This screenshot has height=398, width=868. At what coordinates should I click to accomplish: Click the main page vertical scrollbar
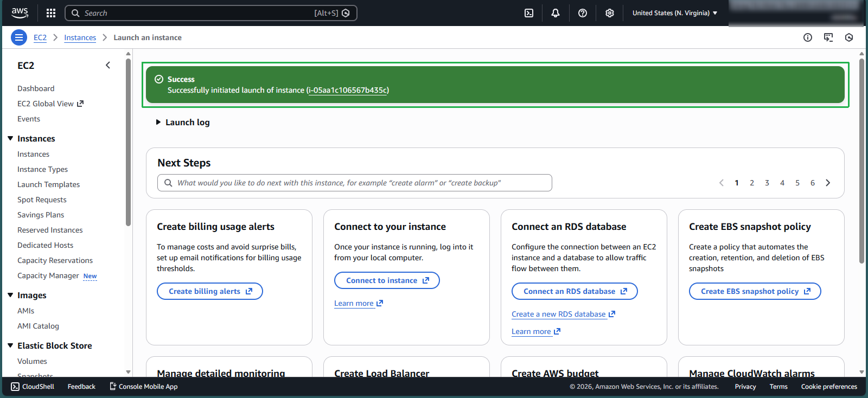point(861,161)
